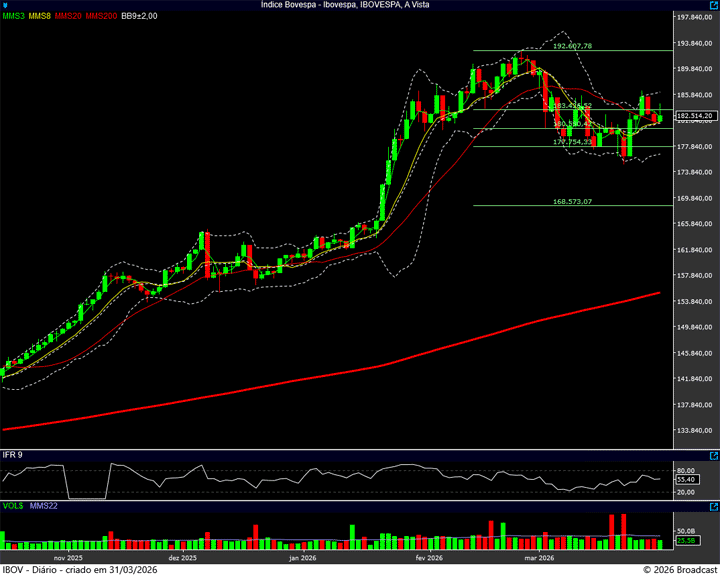
Task: Click the MMS22 volume average label
Action: (43, 507)
